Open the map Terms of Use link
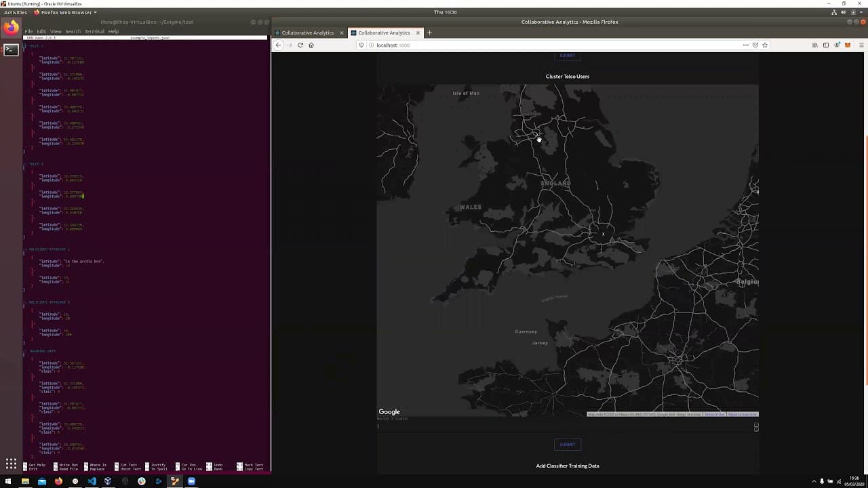 [714, 414]
